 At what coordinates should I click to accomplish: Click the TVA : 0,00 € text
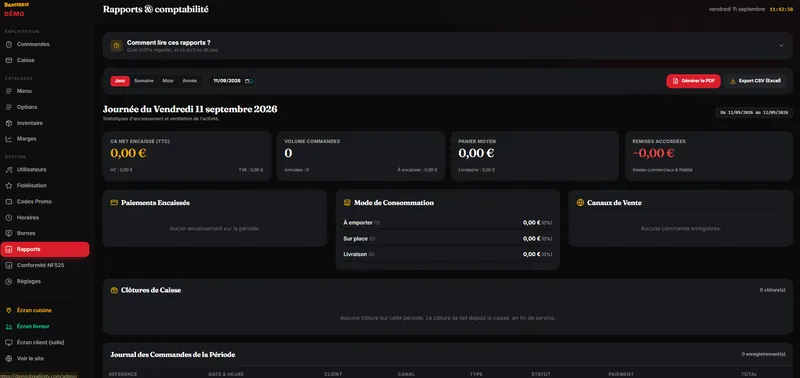click(251, 170)
